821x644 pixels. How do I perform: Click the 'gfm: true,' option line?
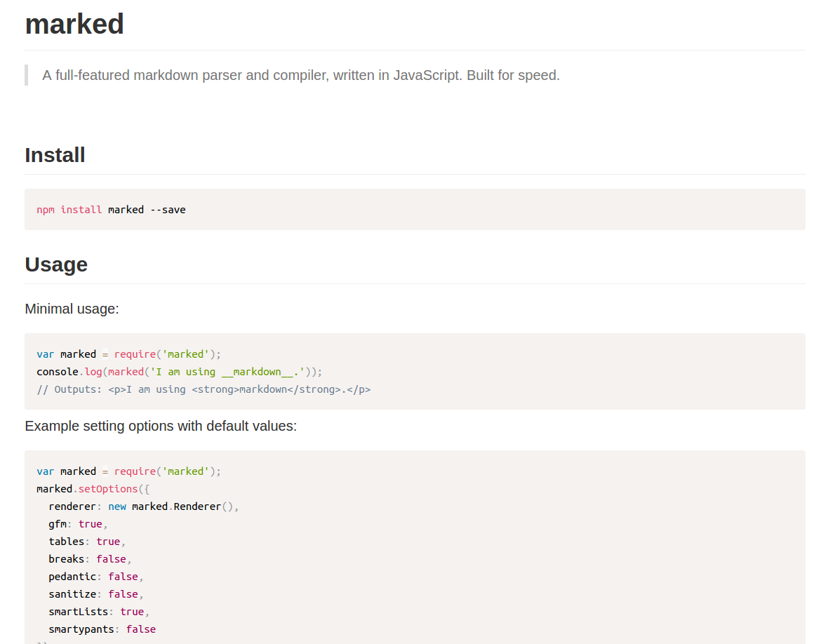[78, 524]
